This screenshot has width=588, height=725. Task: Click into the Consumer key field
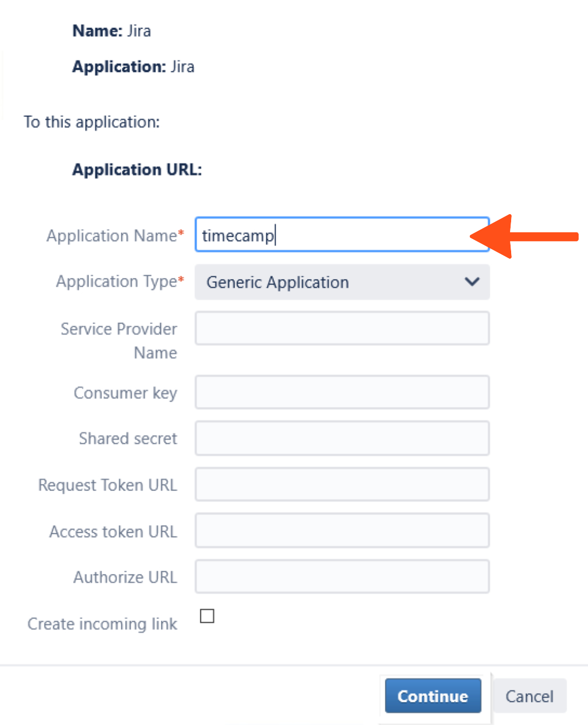(341, 392)
